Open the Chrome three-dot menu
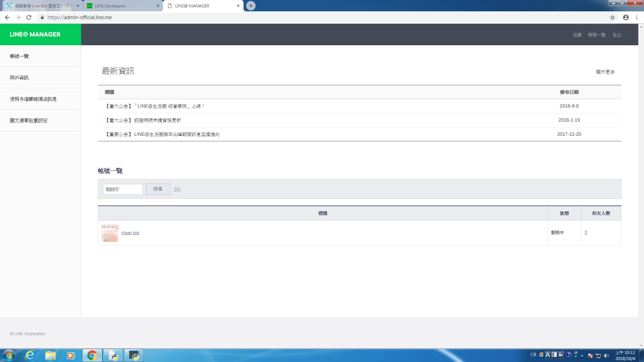Image resolution: width=644 pixels, height=362 pixels. [x=636, y=17]
